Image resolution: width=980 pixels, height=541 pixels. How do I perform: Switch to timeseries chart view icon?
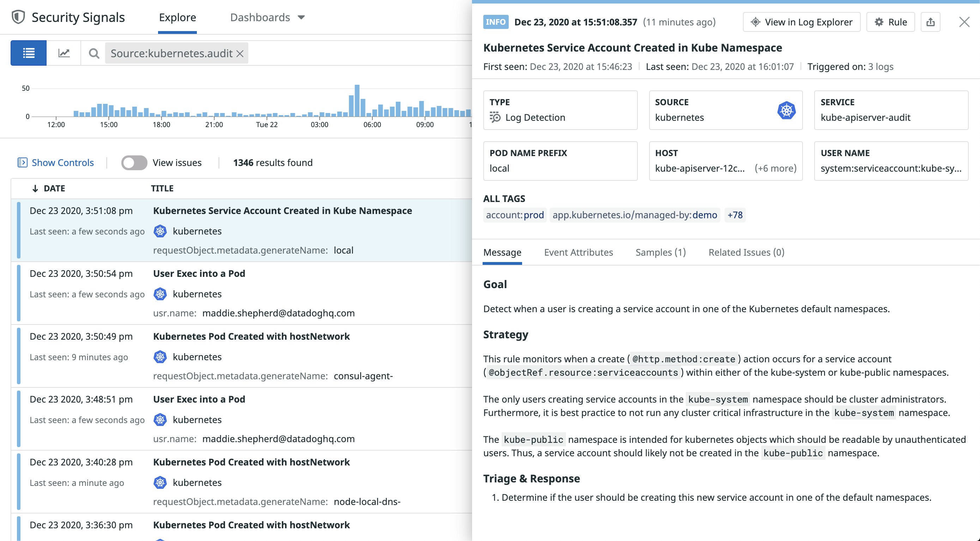point(64,53)
